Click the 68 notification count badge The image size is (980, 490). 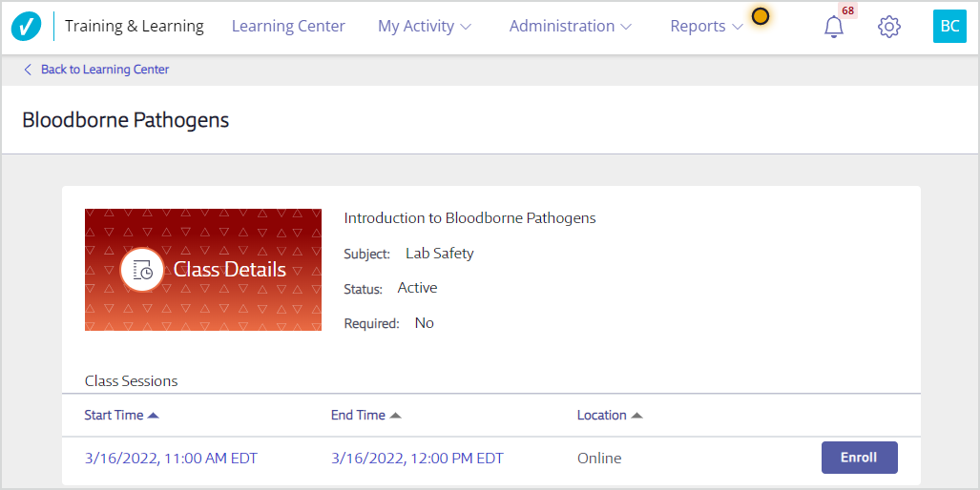tap(847, 10)
